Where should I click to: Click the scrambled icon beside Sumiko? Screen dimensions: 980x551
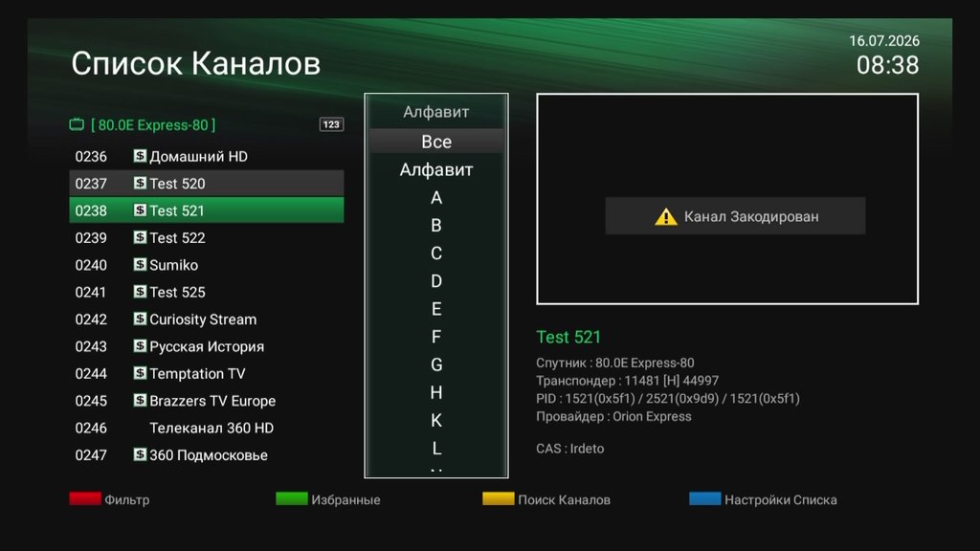(x=140, y=264)
